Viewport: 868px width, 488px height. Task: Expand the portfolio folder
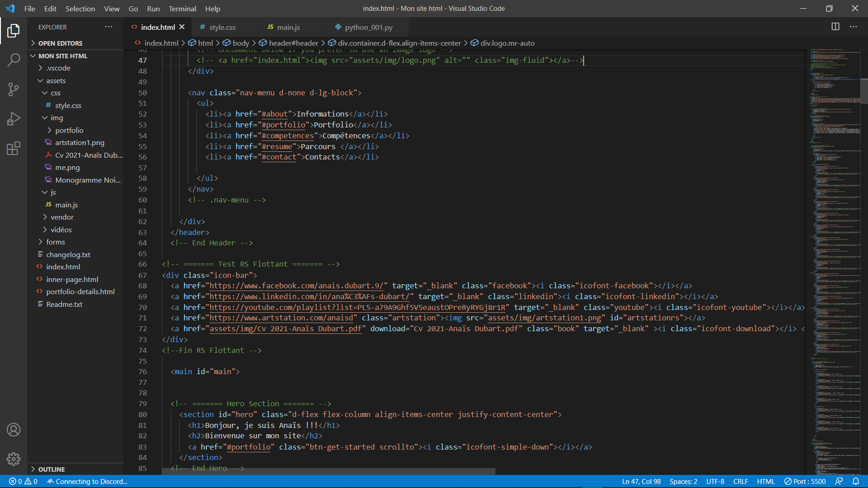(69, 130)
